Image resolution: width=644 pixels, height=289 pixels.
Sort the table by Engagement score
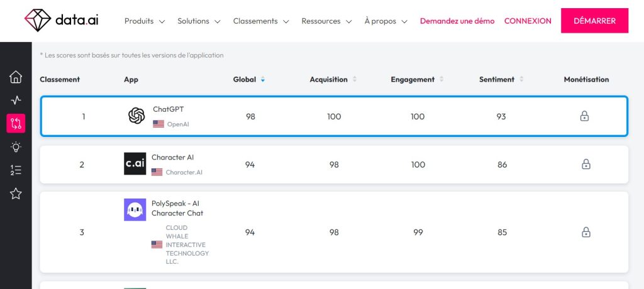[x=417, y=80]
